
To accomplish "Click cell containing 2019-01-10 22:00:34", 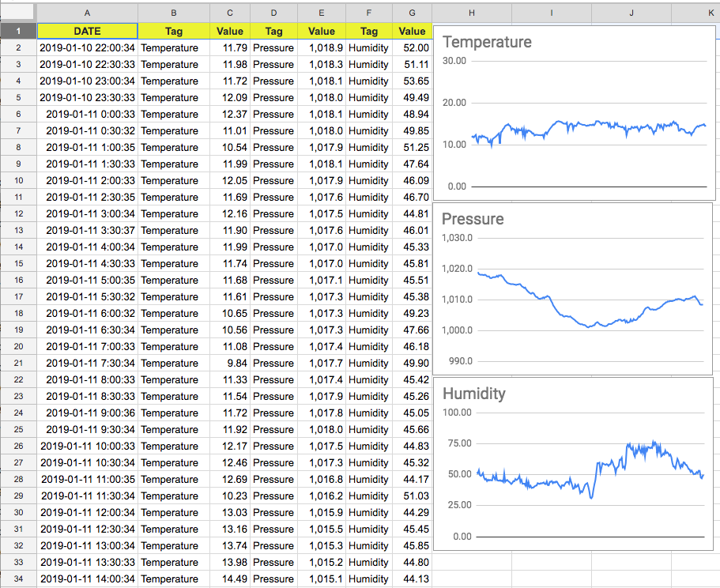I will pyautogui.click(x=87, y=47).
